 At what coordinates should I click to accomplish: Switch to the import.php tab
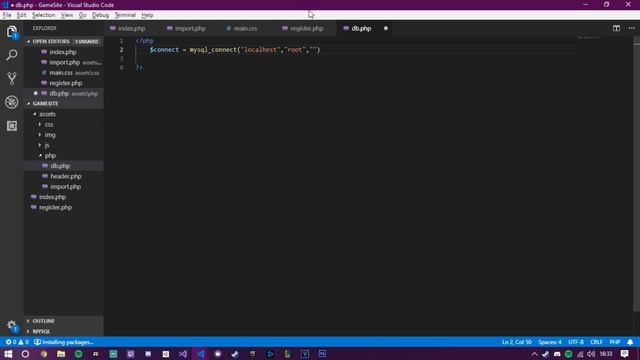click(190, 29)
